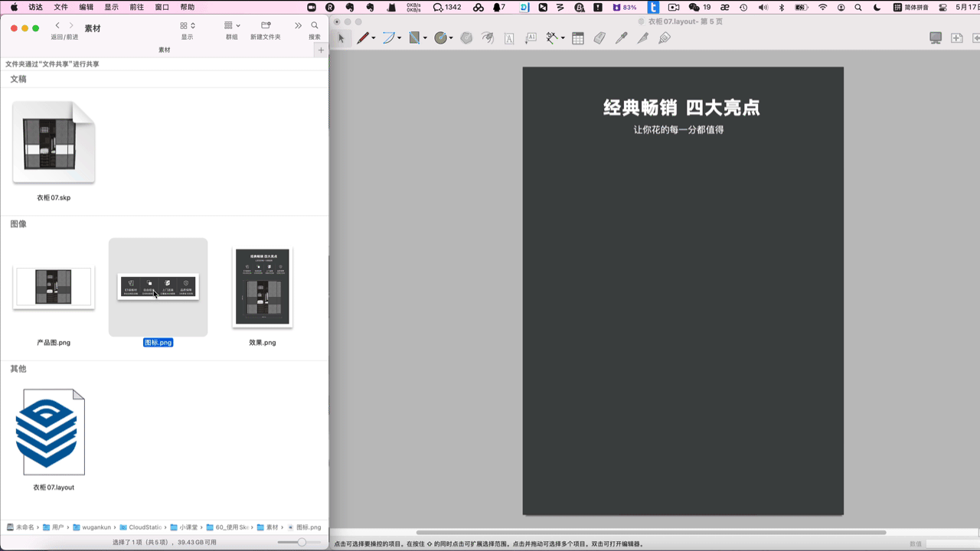
Task: Select the Circle tool
Action: tap(440, 37)
